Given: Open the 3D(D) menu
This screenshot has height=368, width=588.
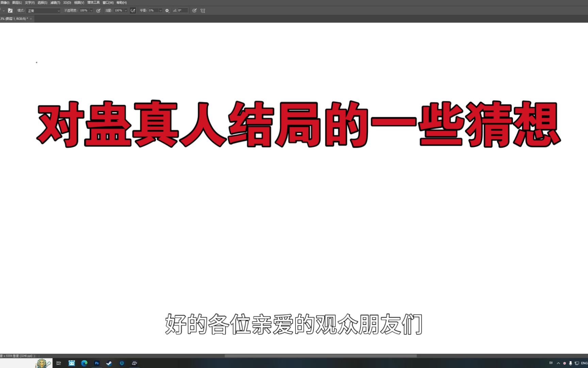Looking at the screenshot, I should coord(67,2).
